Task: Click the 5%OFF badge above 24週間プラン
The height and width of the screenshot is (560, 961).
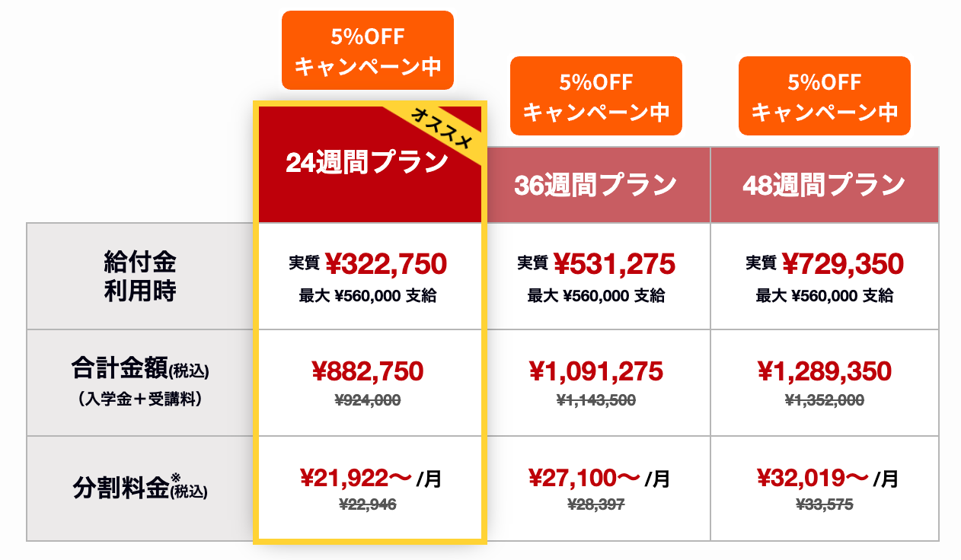Action: [x=368, y=50]
